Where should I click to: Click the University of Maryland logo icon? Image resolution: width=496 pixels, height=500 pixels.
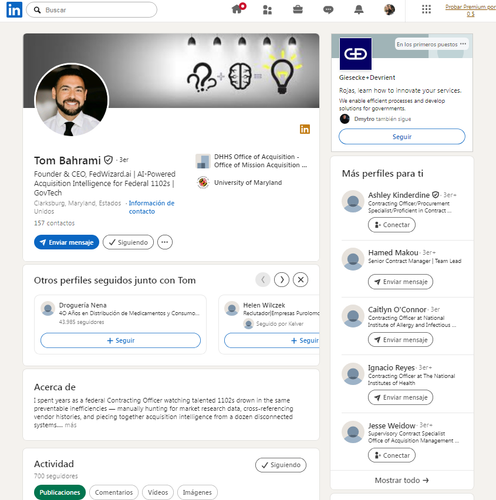click(203, 182)
